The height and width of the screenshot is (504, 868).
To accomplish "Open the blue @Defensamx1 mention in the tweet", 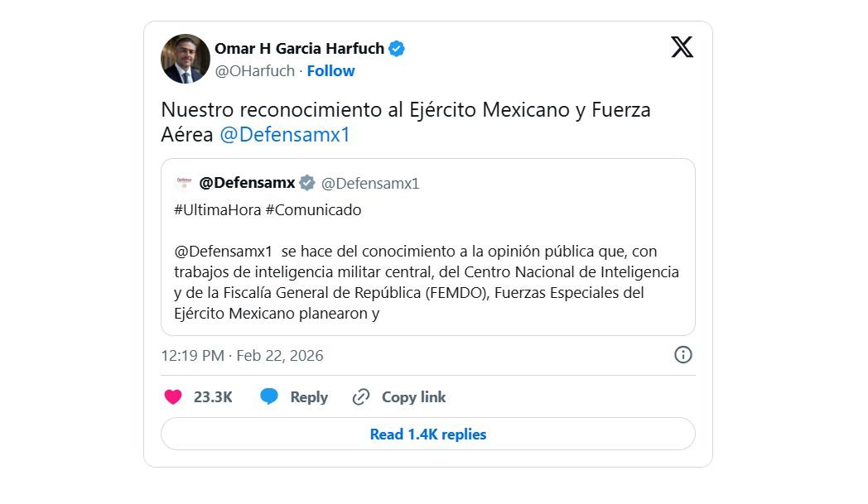I will pos(285,135).
